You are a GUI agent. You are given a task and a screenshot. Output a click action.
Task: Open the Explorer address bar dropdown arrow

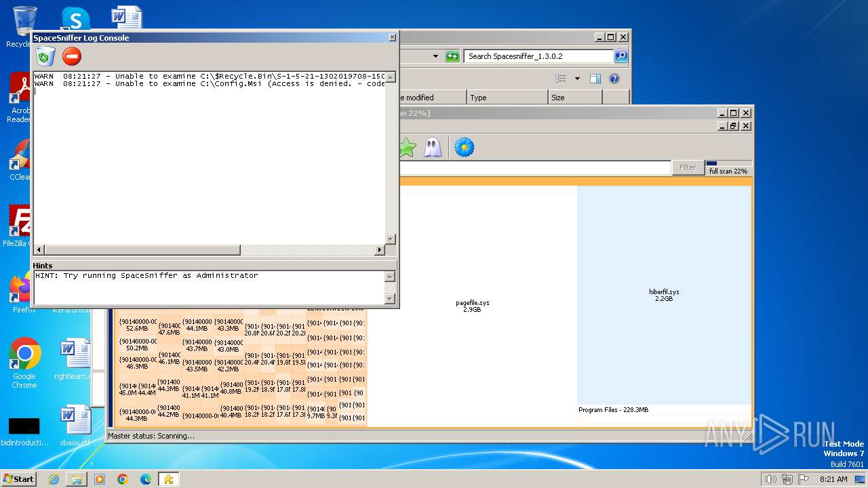[435, 56]
